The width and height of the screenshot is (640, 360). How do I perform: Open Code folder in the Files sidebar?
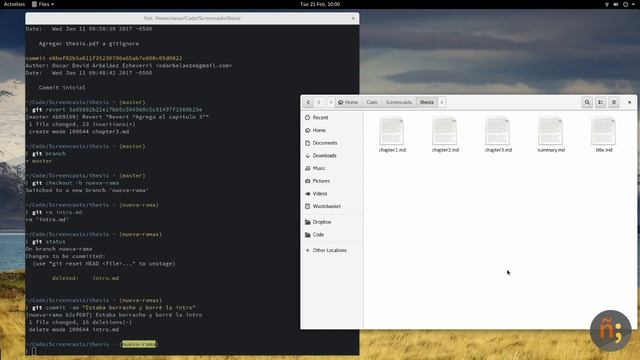click(331, 235)
